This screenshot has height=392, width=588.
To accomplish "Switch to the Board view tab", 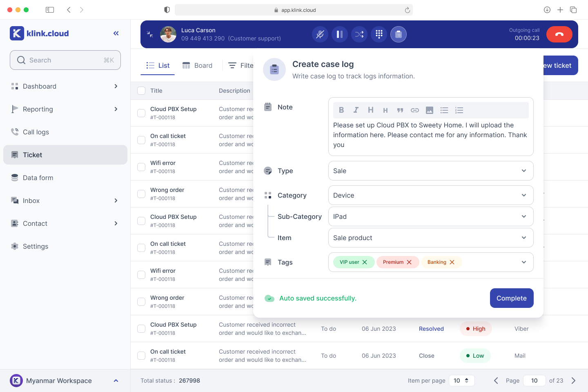I will point(197,65).
